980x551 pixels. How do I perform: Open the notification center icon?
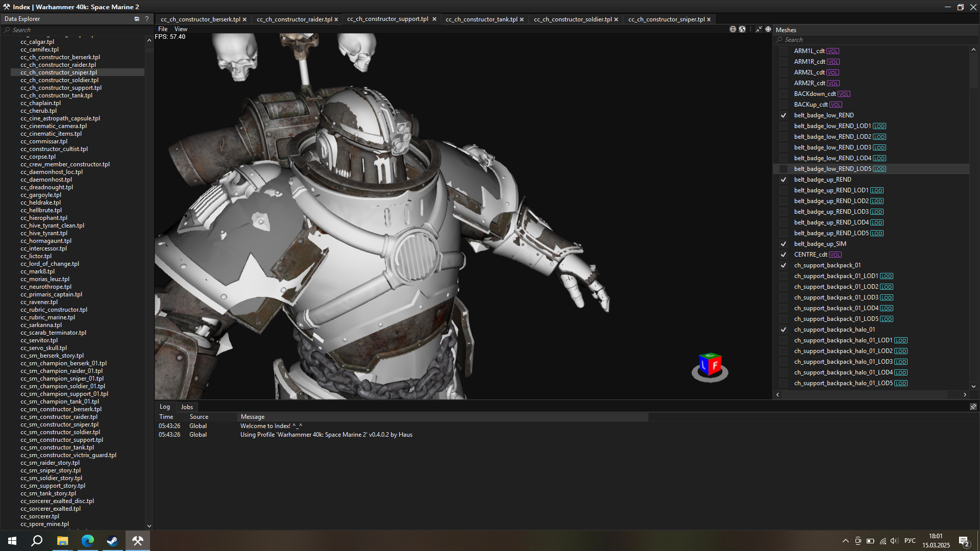tap(964, 541)
